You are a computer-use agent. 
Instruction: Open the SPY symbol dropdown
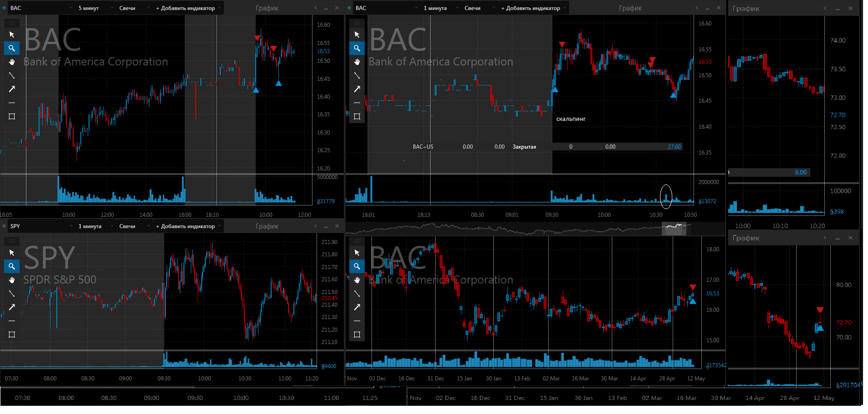[42, 226]
